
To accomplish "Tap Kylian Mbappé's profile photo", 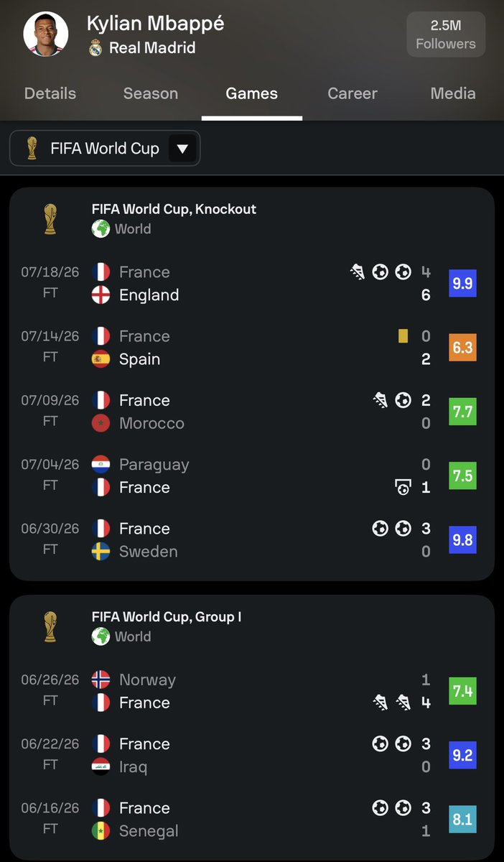I will click(x=46, y=34).
